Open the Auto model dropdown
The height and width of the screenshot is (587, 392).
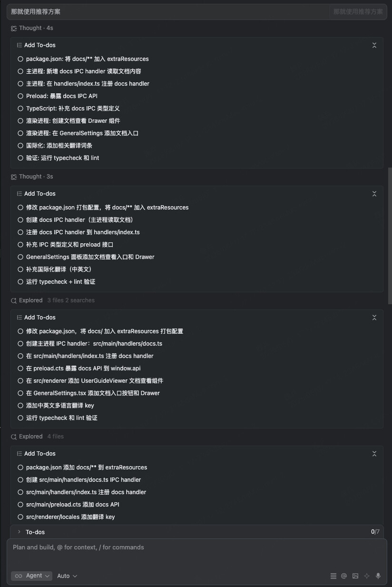pyautogui.click(x=67, y=576)
